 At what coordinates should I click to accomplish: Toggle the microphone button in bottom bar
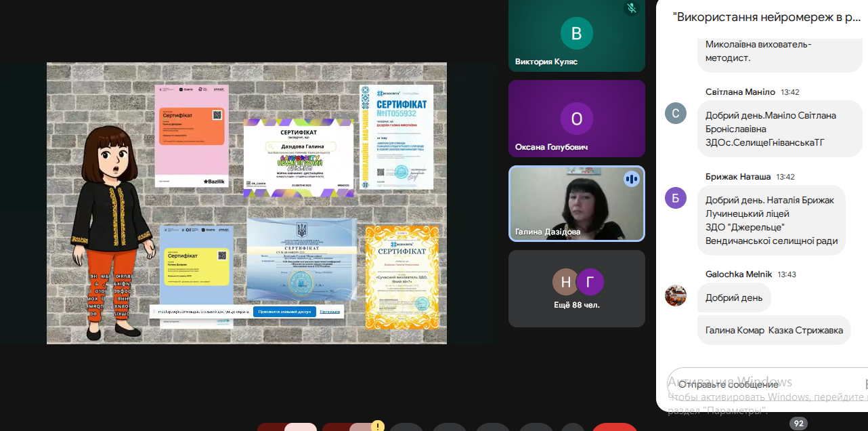pos(301,428)
